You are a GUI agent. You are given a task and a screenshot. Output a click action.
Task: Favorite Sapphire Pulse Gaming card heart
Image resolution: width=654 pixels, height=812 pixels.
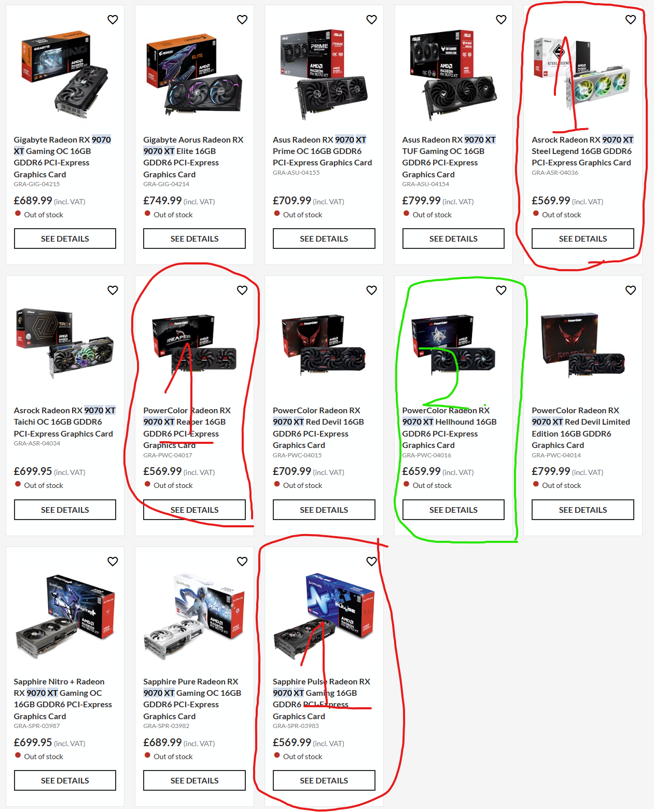point(371,562)
